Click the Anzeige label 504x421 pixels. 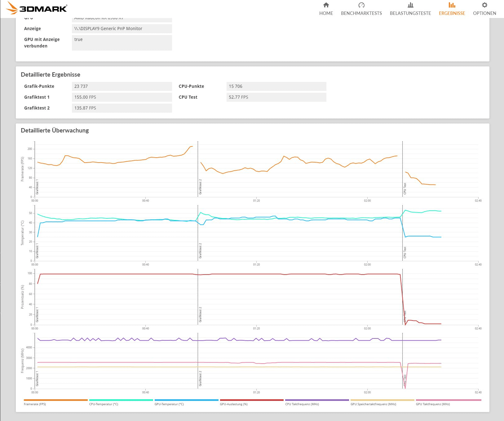(33, 29)
